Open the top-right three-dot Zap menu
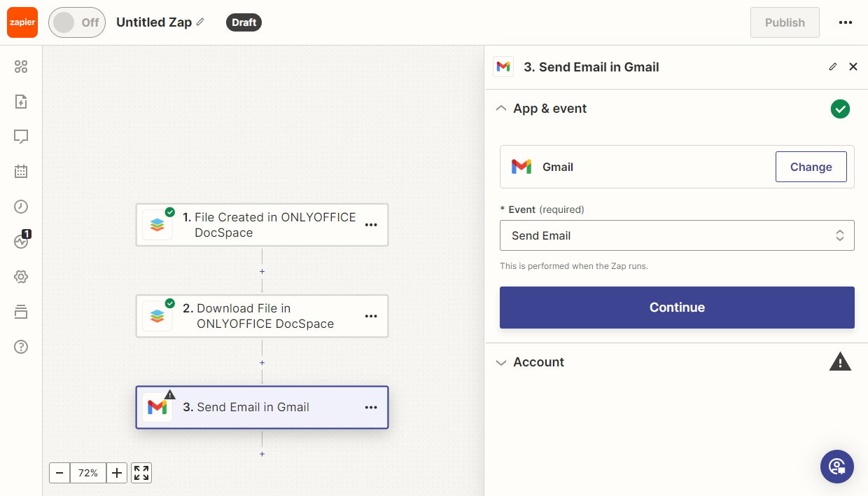 click(x=845, y=22)
